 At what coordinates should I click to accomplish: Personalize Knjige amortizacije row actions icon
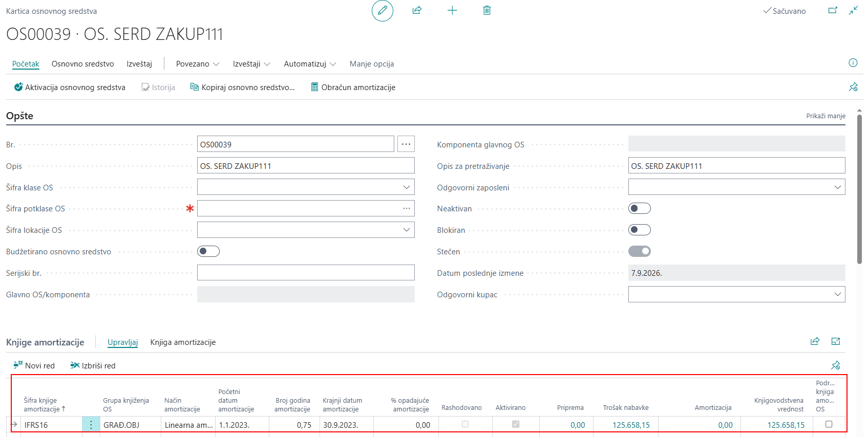836,365
